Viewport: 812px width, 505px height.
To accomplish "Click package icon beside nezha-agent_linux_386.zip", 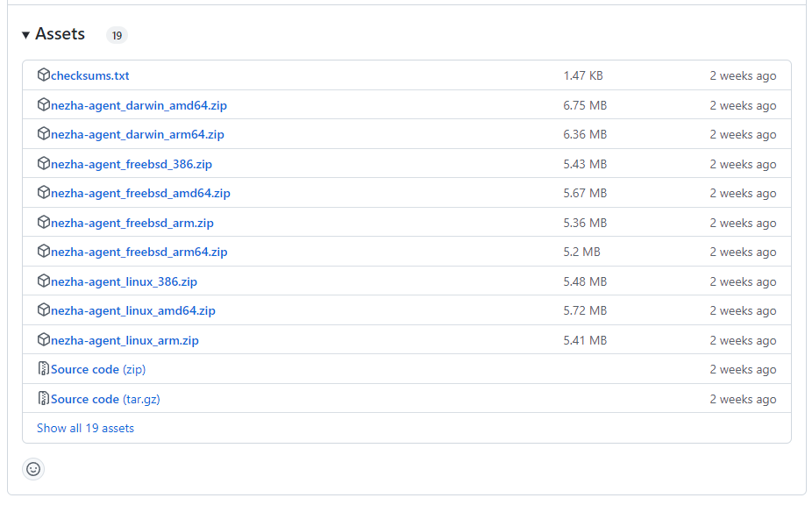I will click(x=44, y=281).
